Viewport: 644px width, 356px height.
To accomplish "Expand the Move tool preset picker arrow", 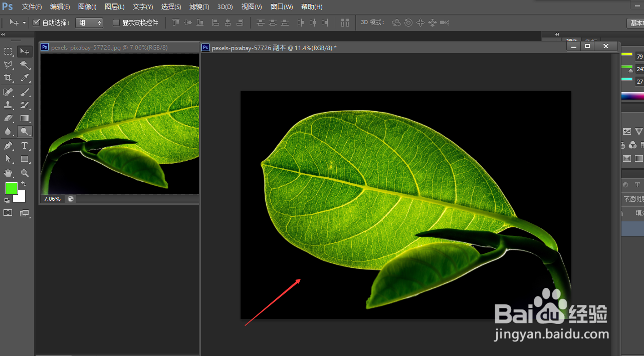I will (24, 23).
